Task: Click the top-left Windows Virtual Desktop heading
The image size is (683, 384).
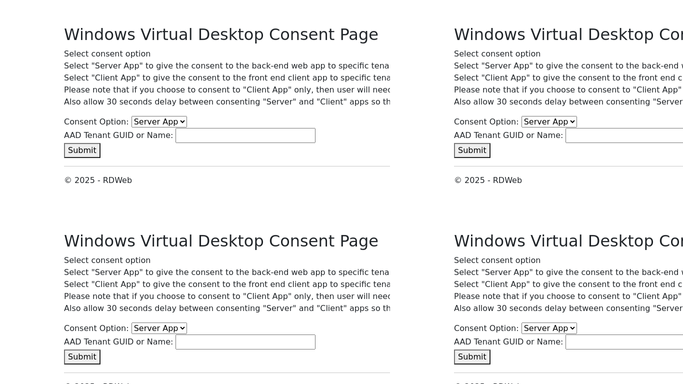Action: [221, 34]
